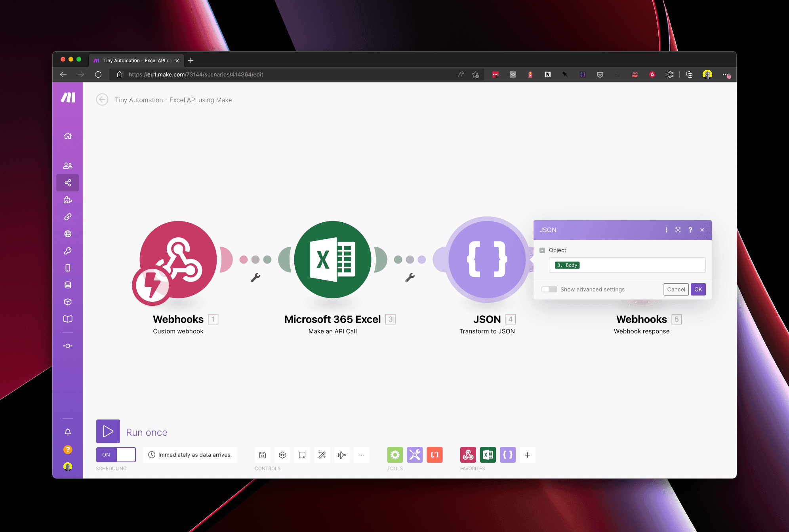Click Microsoft 365 Excel module

pos(333,259)
